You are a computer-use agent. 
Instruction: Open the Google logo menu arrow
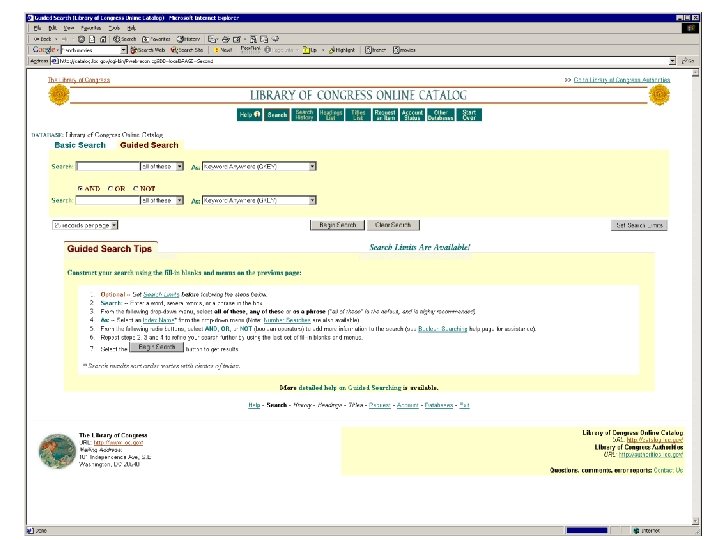[58, 50]
